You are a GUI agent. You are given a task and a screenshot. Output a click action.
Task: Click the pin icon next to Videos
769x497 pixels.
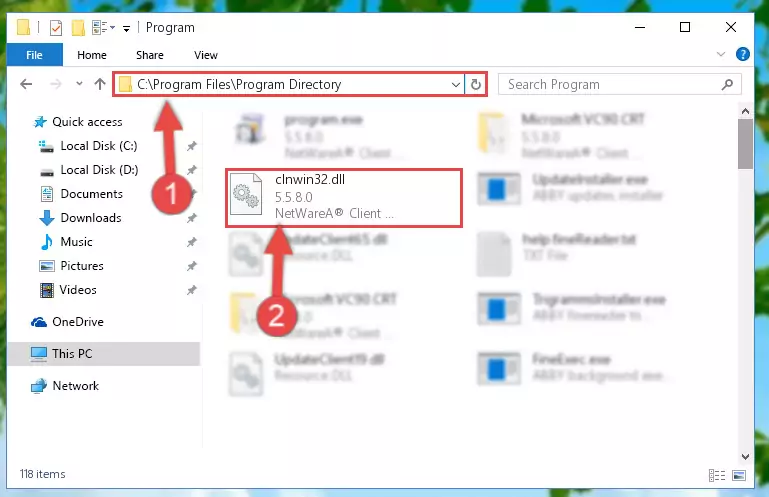pyautogui.click(x=191, y=290)
